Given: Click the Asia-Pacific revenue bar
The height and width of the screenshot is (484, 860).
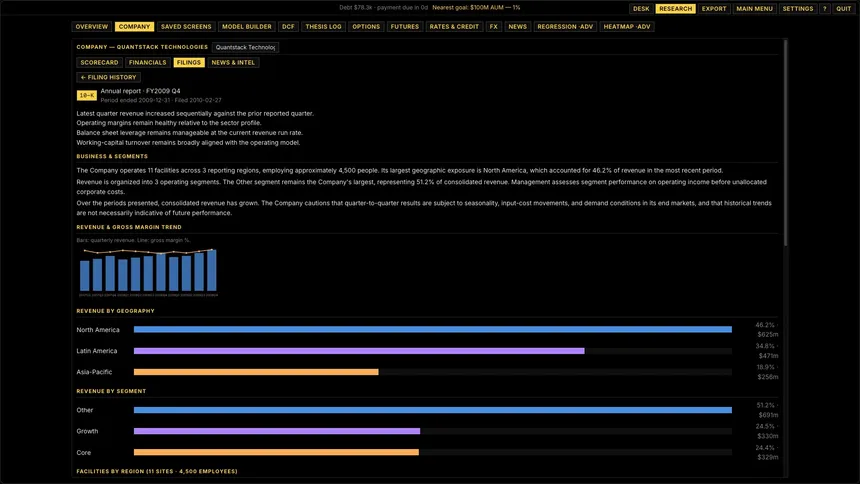Looking at the screenshot, I should (x=433, y=372).
